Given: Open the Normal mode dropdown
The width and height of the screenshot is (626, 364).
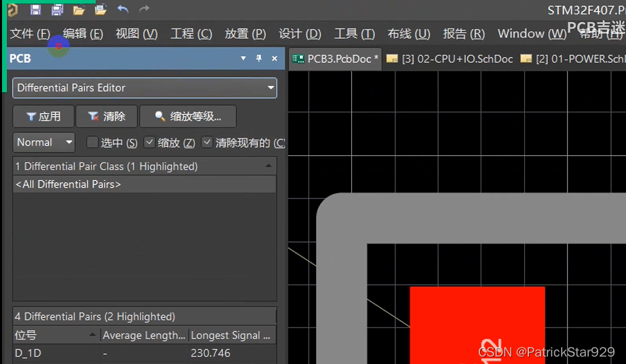Looking at the screenshot, I should [x=44, y=142].
